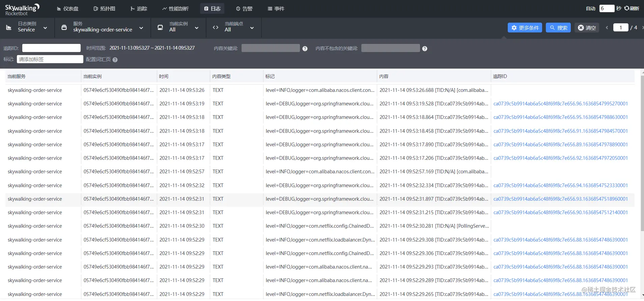
Task: Click the current endpoint code icon
Action: pos(216,28)
